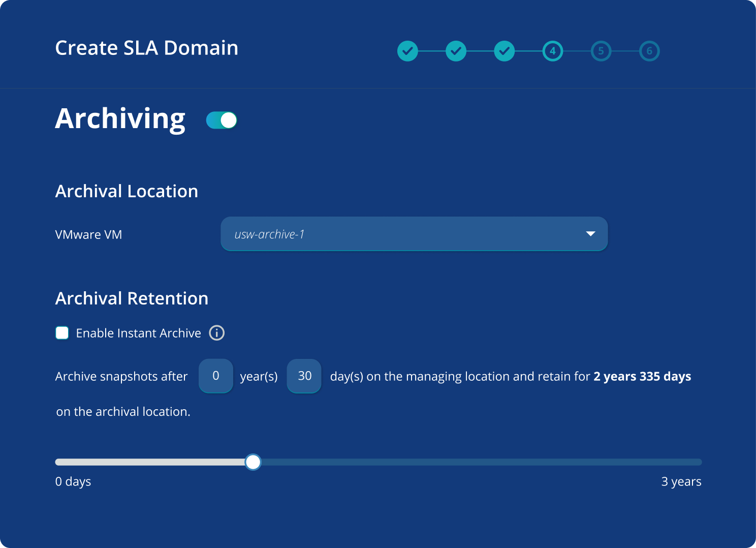Click the 2 years 335 days text
The image size is (756, 548).
[642, 376]
